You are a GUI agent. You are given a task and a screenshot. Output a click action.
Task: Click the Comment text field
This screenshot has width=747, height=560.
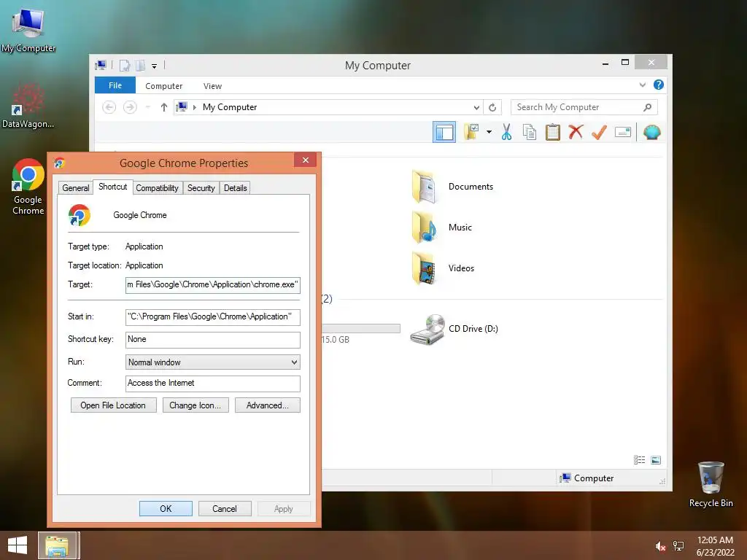tap(212, 384)
